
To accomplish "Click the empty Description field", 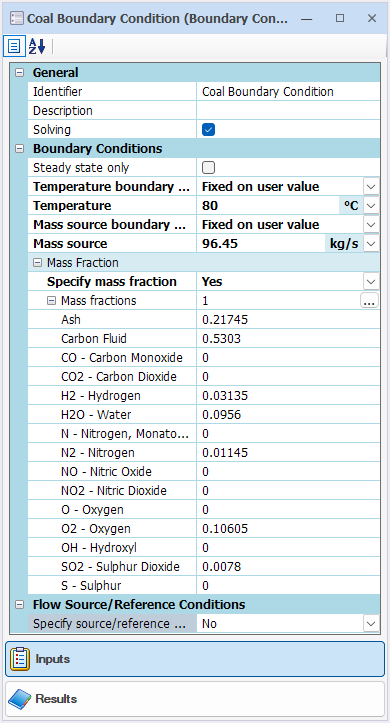I will [288, 111].
